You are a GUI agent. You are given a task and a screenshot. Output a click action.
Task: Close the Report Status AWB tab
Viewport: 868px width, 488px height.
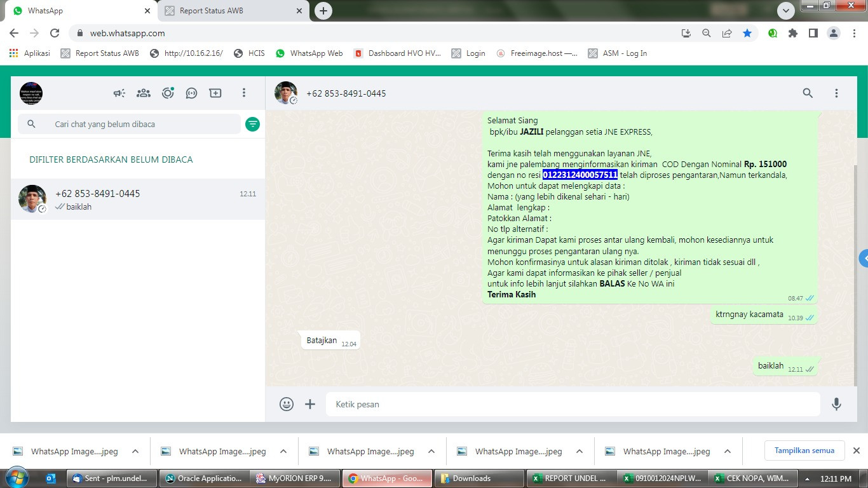299,11
